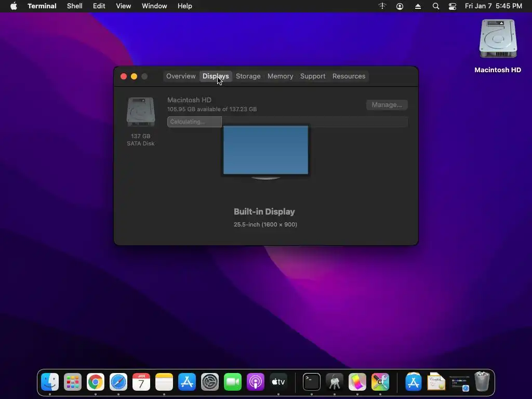This screenshot has height=399, width=532.
Task: Open System Preferences from the Dock
Action: (x=210, y=382)
